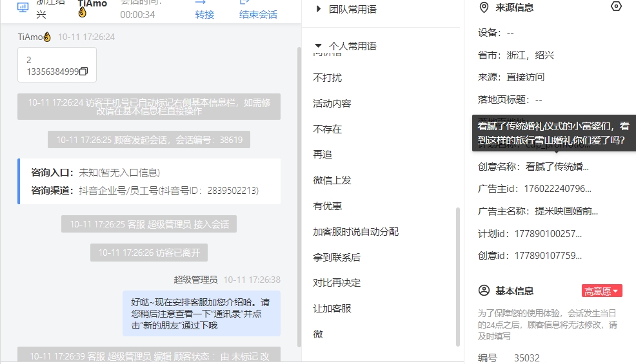Click the 来源信息 section heading
Screen dimensions: 636x364
pyautogui.click(x=514, y=8)
